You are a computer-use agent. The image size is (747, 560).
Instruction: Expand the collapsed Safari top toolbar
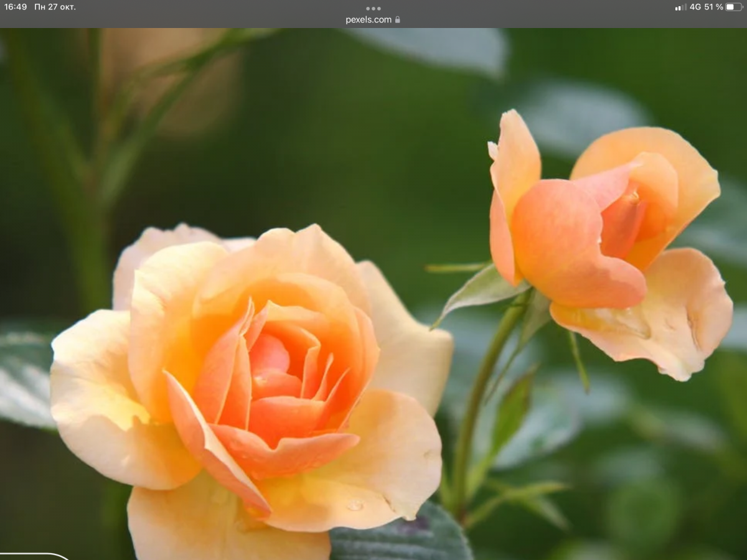(374, 14)
